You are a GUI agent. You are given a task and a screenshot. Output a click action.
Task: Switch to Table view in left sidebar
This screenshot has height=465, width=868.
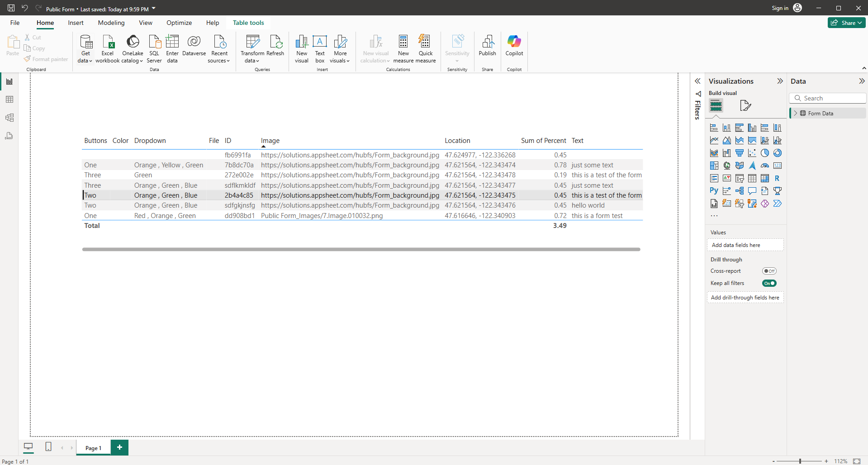click(x=9, y=100)
